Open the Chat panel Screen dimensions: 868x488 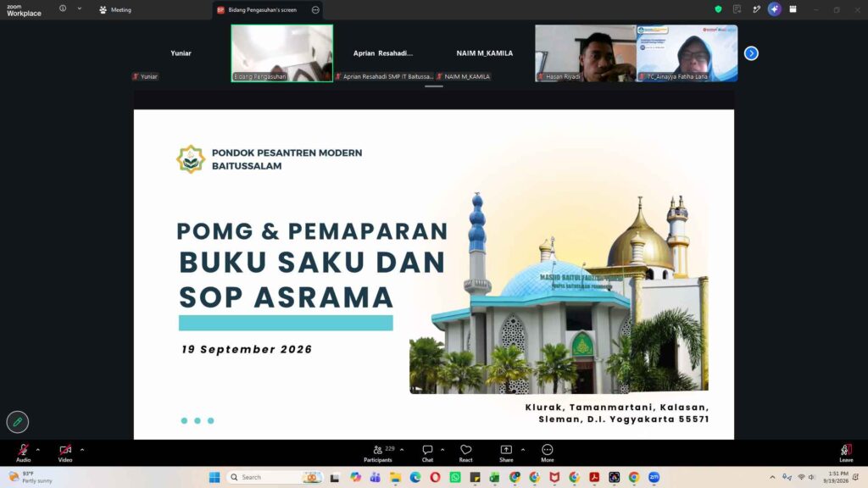427,452
